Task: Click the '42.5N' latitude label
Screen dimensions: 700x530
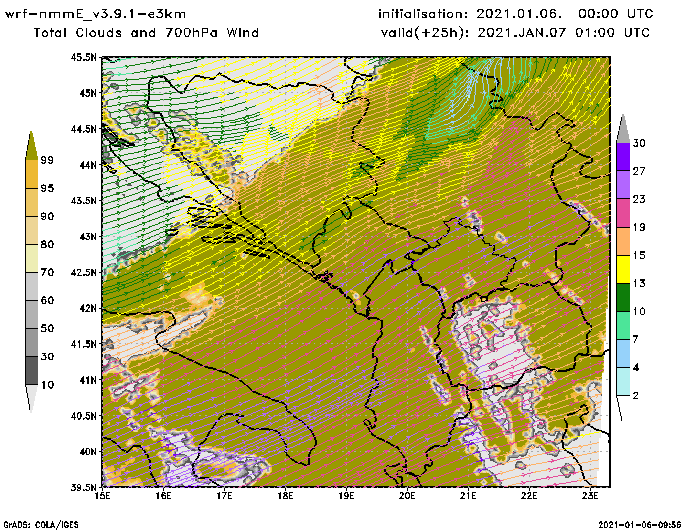Action: (84, 272)
